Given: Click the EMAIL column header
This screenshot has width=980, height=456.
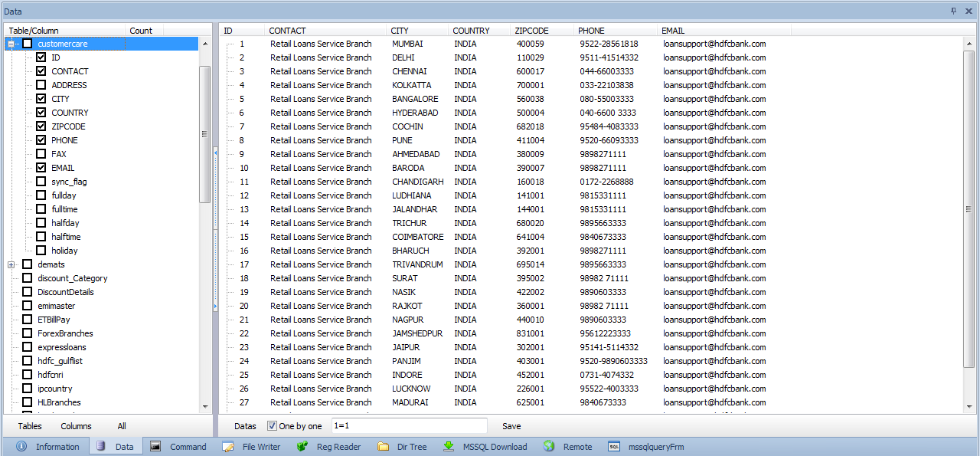Looking at the screenshot, I should [x=724, y=31].
